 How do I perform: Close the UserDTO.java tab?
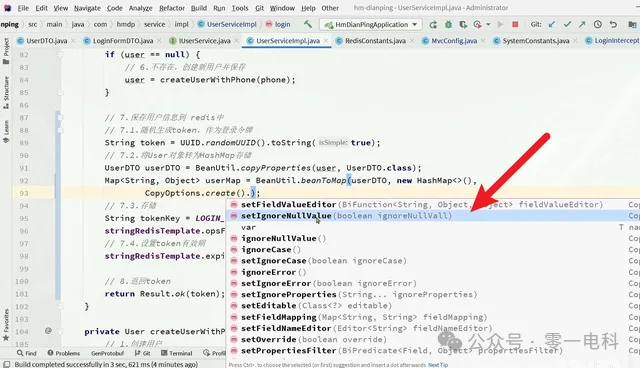click(x=73, y=40)
